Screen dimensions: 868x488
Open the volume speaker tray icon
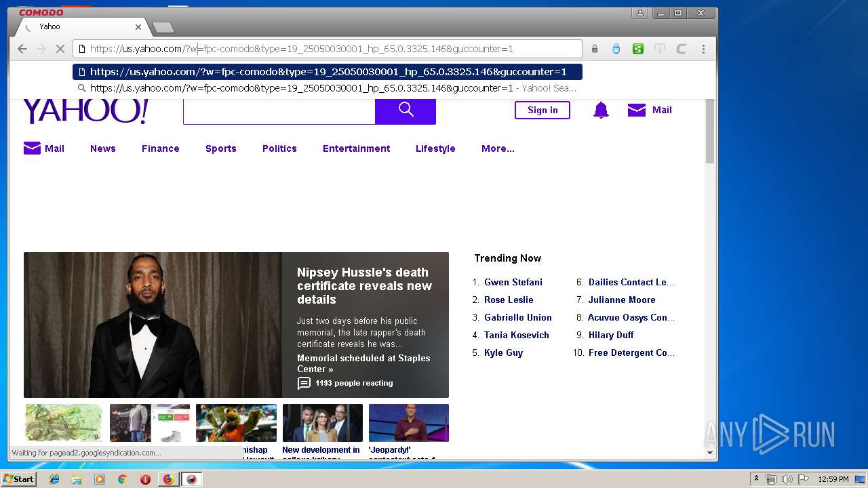787,479
